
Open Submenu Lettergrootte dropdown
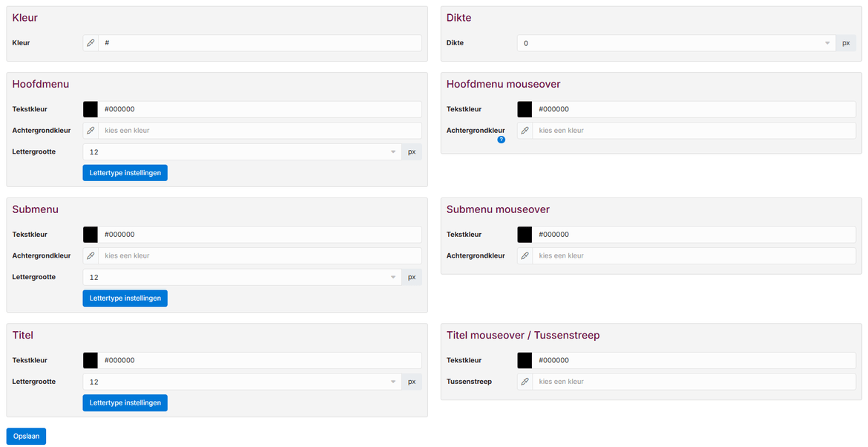click(x=242, y=278)
